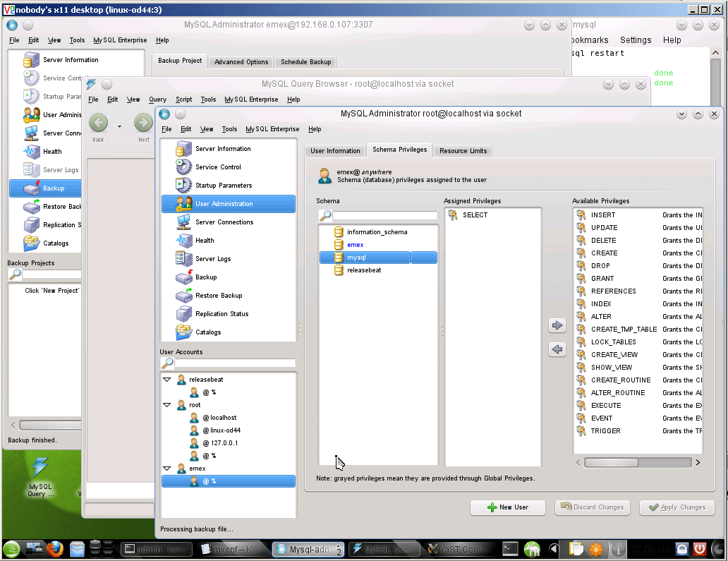Switch to YaST Control taskbar entry
The width and height of the screenshot is (728, 561).
pyautogui.click(x=459, y=550)
